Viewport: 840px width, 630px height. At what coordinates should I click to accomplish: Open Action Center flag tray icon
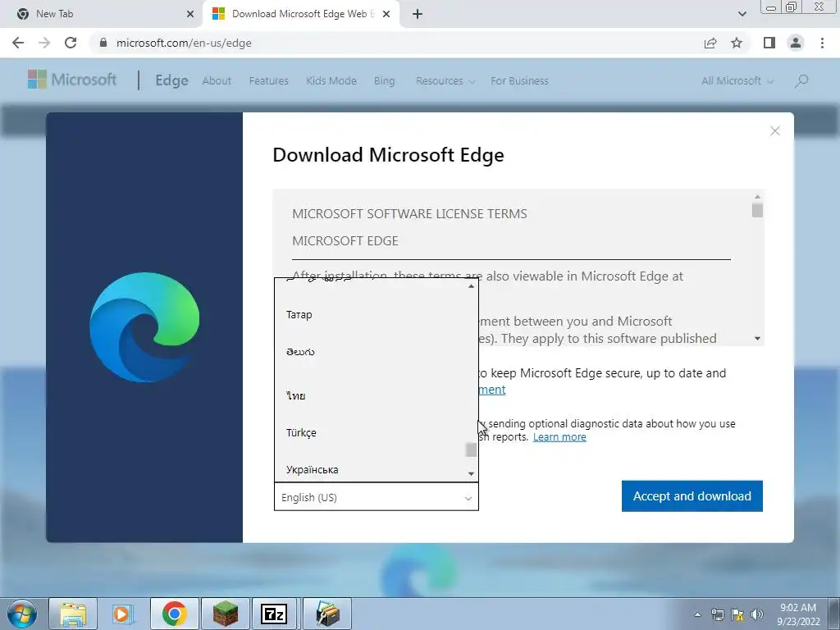737,614
